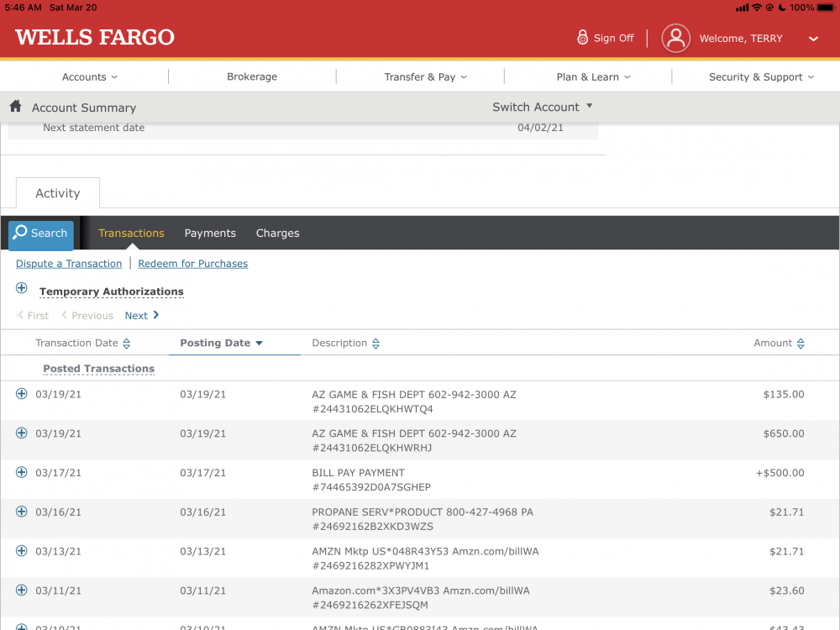Expand the $650.00 AZ Game & Fish transaction

[x=22, y=433]
